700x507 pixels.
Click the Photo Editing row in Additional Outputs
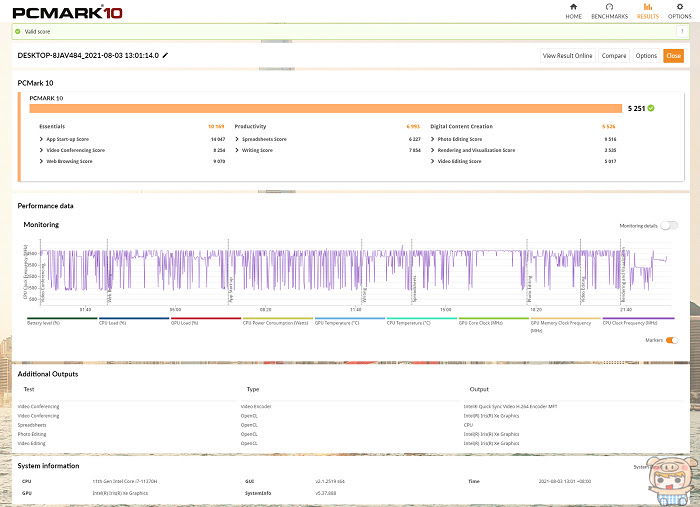point(32,434)
